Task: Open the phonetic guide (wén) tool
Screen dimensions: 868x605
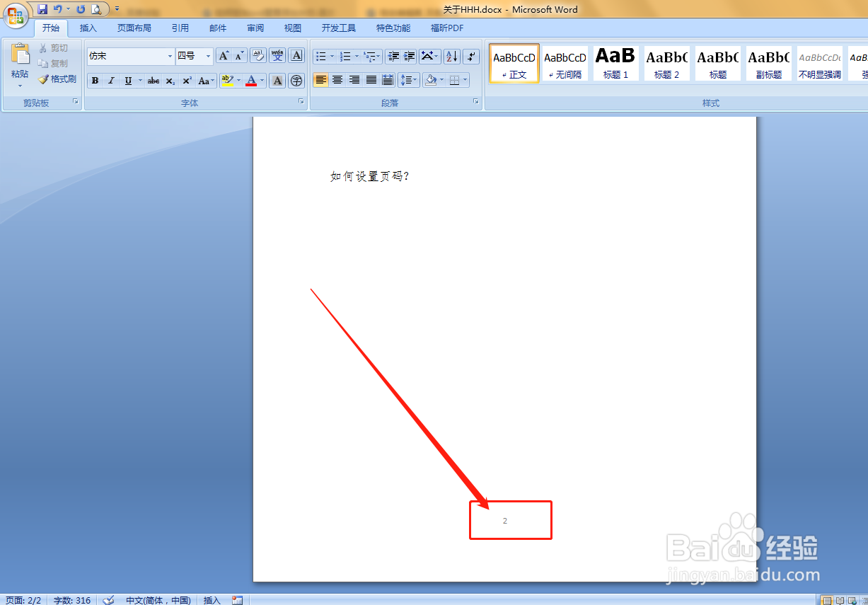Action: 277,56
